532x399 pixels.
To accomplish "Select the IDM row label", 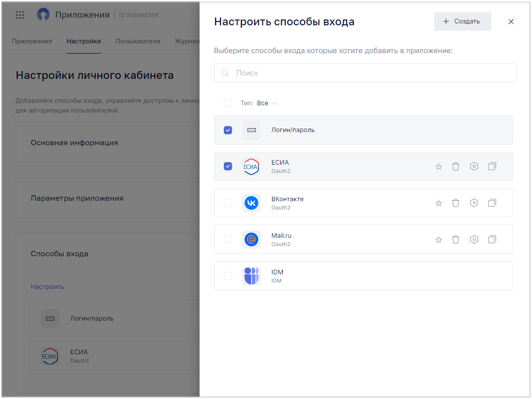I will (277, 272).
